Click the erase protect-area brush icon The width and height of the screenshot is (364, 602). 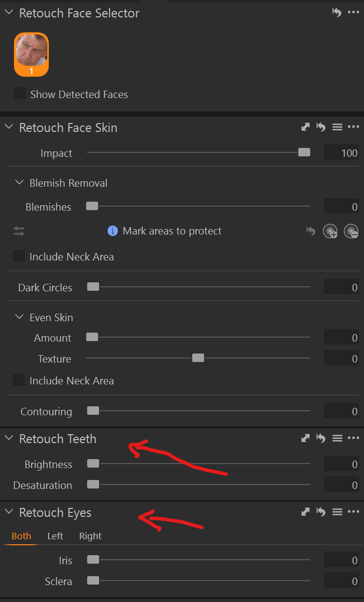click(351, 232)
